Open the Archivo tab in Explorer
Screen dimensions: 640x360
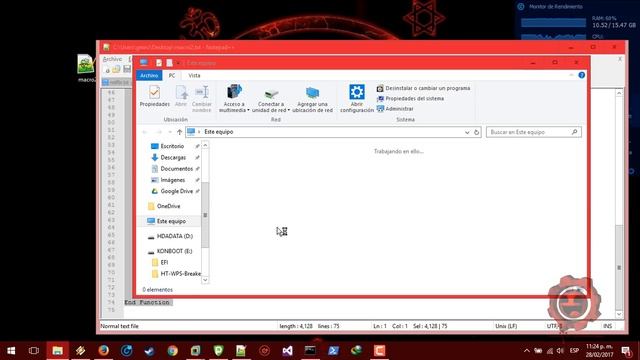point(149,76)
